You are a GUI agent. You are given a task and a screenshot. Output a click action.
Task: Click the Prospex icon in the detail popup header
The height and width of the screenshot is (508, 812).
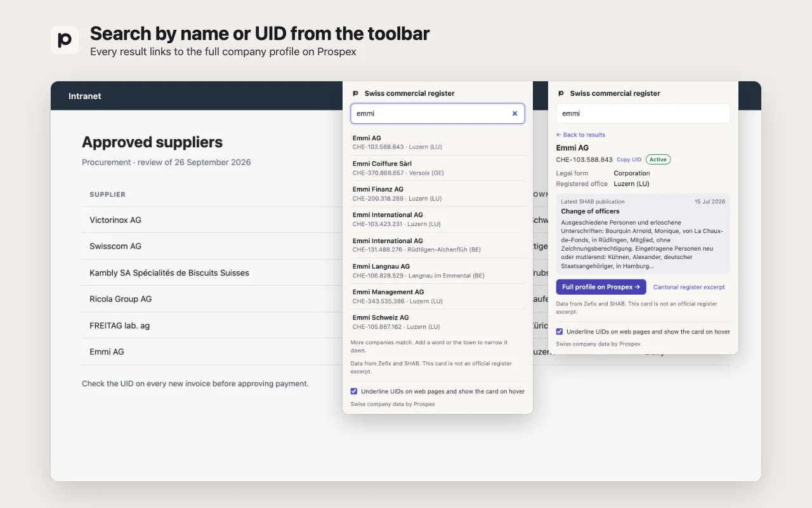coord(561,93)
